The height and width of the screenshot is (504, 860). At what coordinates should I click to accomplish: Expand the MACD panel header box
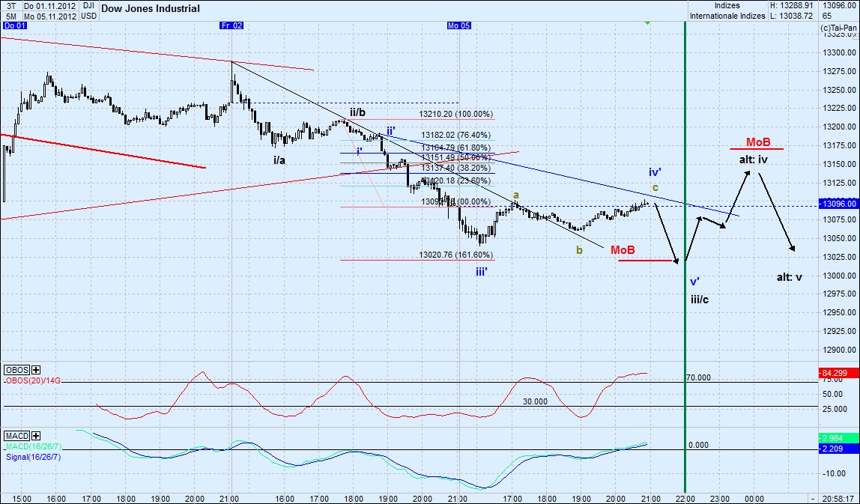18,436
